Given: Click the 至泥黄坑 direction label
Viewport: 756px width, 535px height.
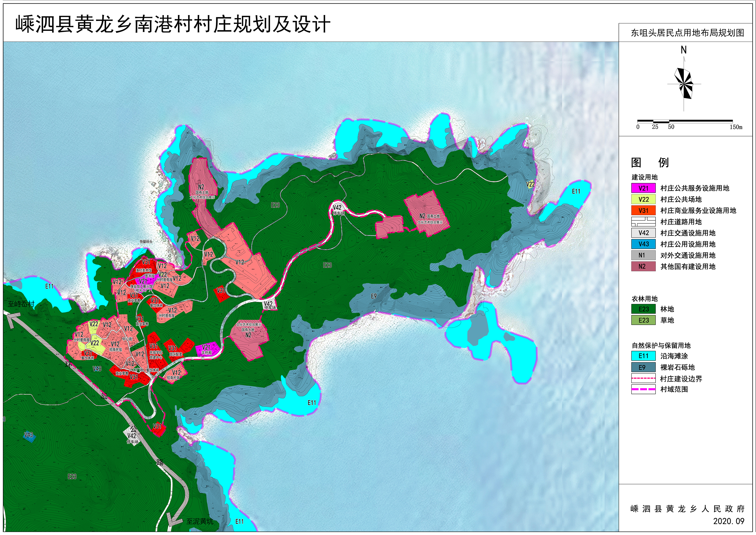Looking at the screenshot, I should [x=200, y=521].
